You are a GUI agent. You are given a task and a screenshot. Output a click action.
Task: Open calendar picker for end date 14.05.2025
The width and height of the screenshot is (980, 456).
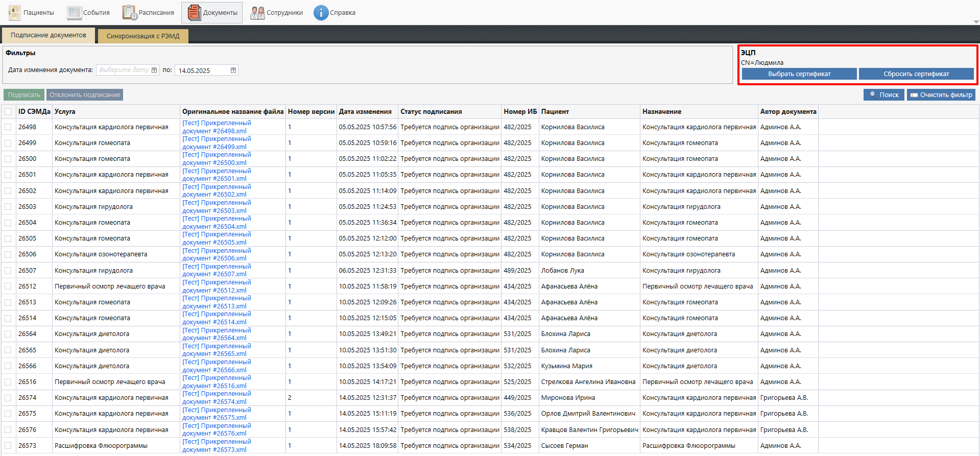pyautogui.click(x=233, y=70)
